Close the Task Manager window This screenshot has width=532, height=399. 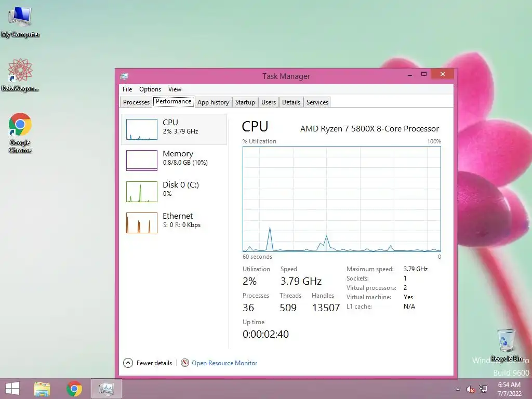click(442, 74)
